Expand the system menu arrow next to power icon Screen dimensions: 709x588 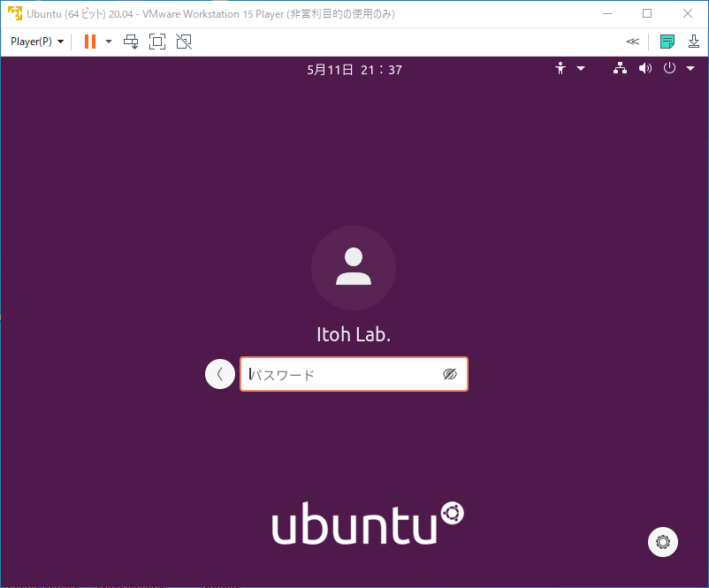[690, 68]
